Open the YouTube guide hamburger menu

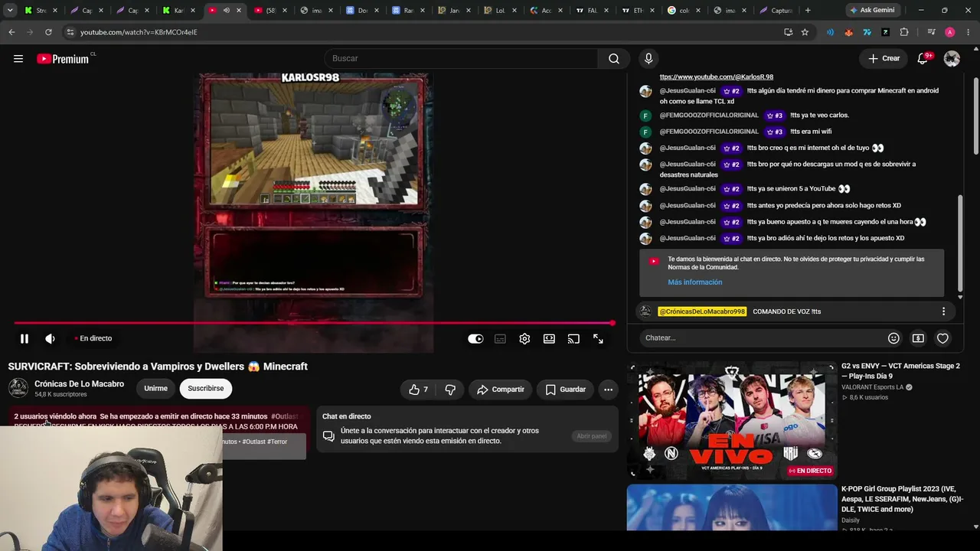(x=18, y=58)
